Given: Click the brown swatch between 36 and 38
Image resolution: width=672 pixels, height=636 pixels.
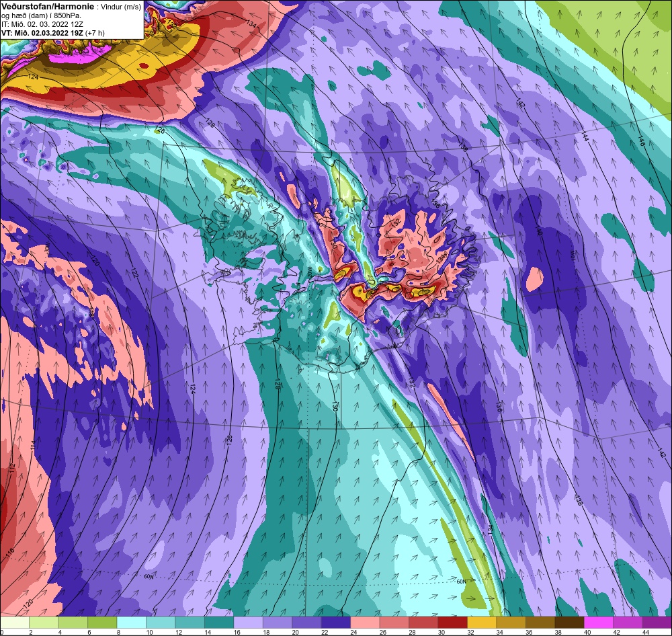Looking at the screenshot, I should point(540,623).
